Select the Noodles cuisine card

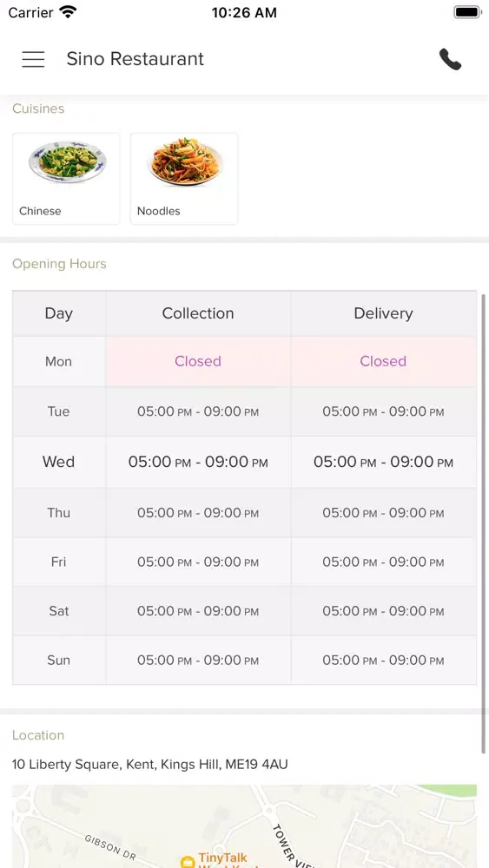pyautogui.click(x=184, y=179)
